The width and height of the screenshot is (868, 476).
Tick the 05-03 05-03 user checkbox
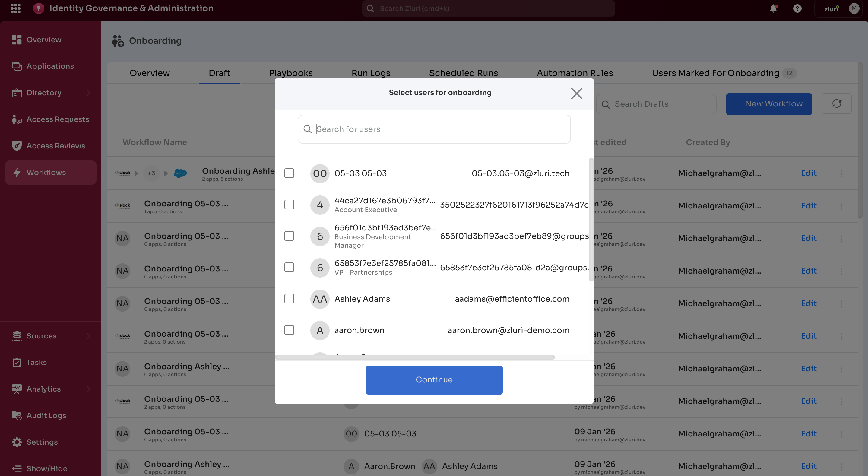click(289, 173)
